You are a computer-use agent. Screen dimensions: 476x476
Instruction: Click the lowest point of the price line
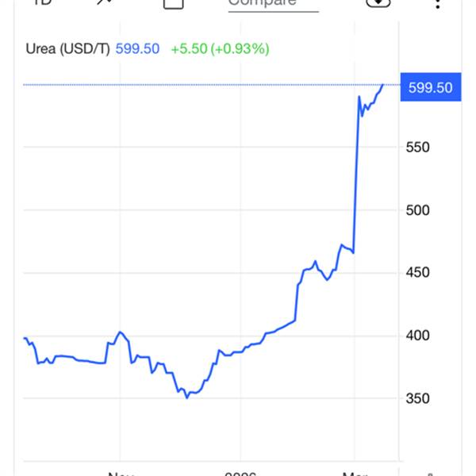[x=186, y=397]
